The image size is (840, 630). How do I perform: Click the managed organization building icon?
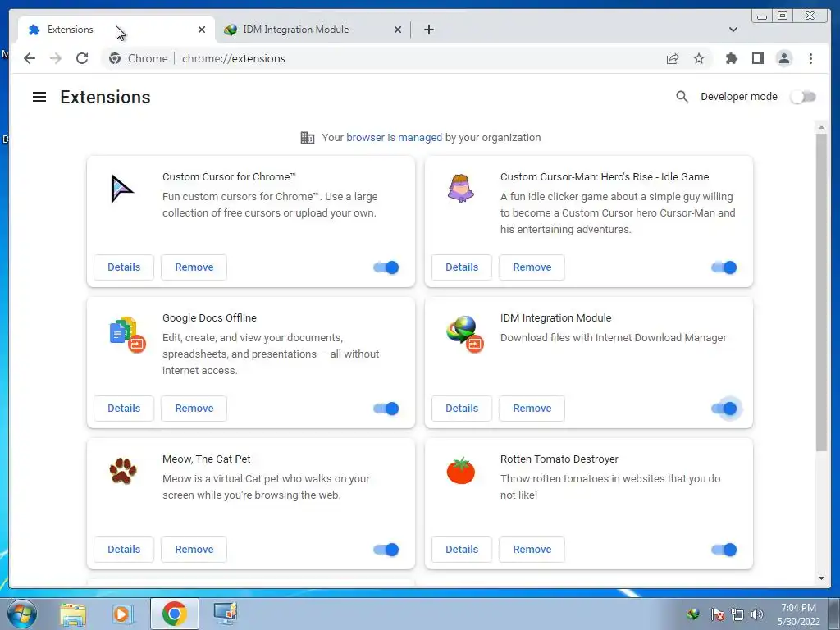click(x=308, y=138)
